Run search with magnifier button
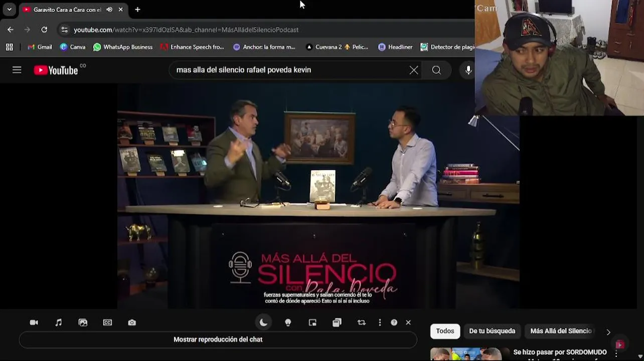 [436, 70]
